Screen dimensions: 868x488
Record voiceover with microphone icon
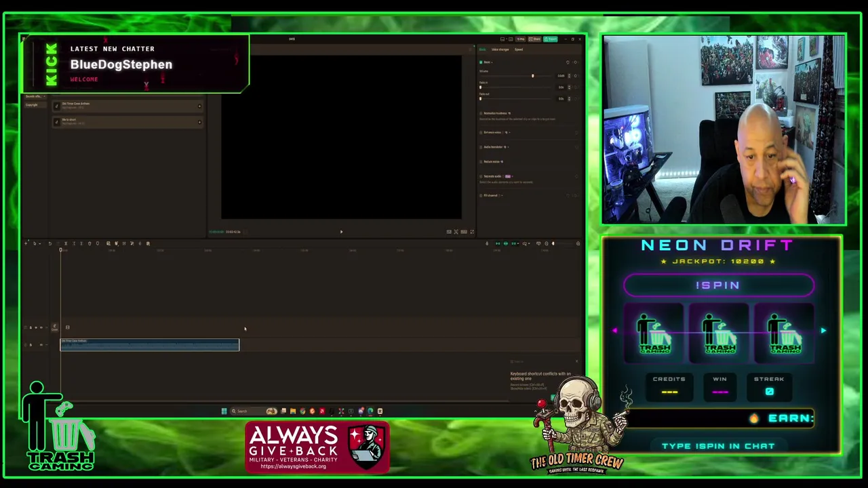point(487,243)
